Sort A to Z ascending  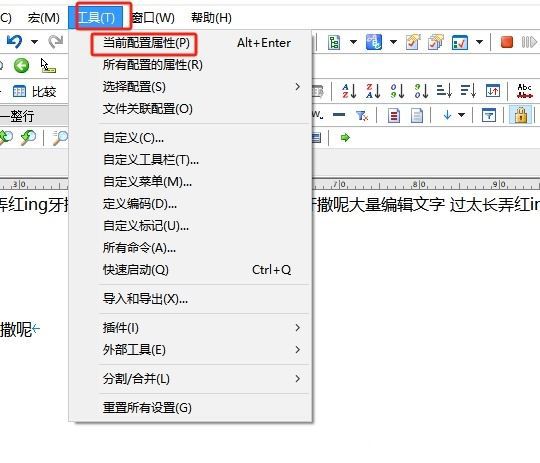pyautogui.click(x=349, y=91)
